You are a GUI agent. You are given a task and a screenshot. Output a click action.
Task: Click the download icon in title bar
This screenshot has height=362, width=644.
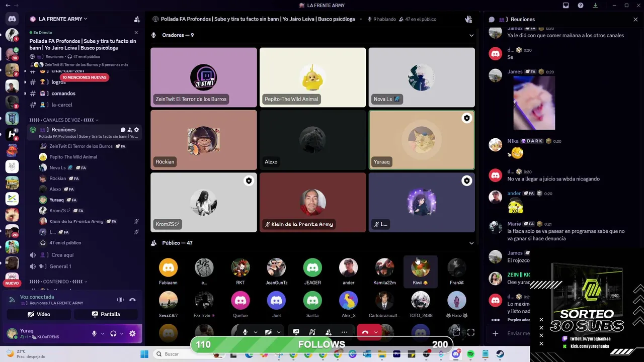pos(595,6)
